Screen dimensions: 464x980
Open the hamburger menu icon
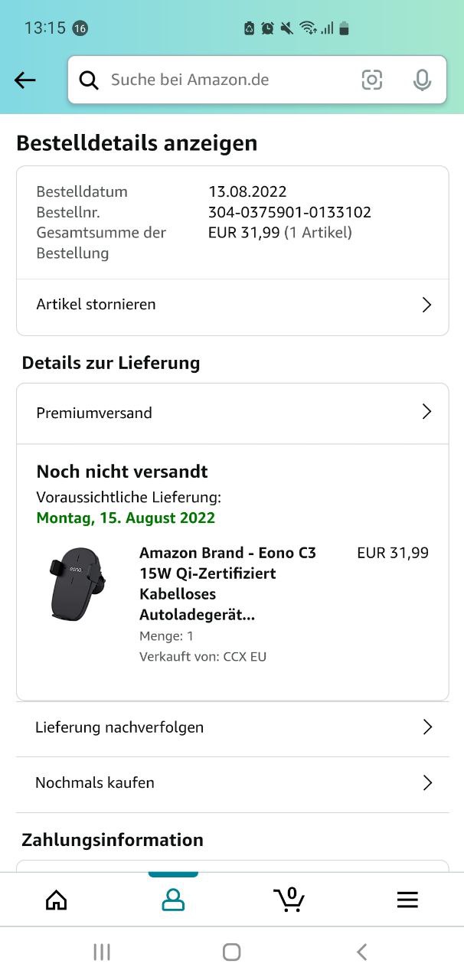click(x=407, y=900)
